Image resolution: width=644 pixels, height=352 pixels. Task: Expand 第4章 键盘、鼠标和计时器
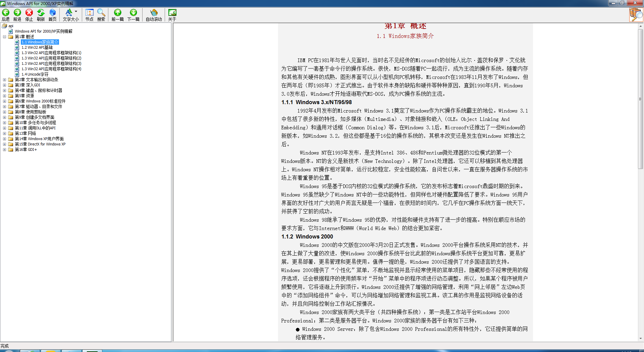coord(4,90)
